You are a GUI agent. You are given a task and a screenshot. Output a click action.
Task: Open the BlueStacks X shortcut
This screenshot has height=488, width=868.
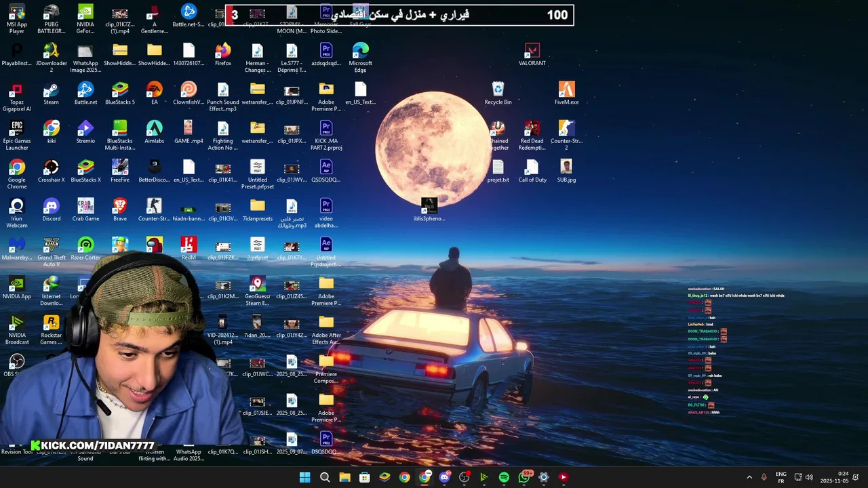click(x=85, y=171)
